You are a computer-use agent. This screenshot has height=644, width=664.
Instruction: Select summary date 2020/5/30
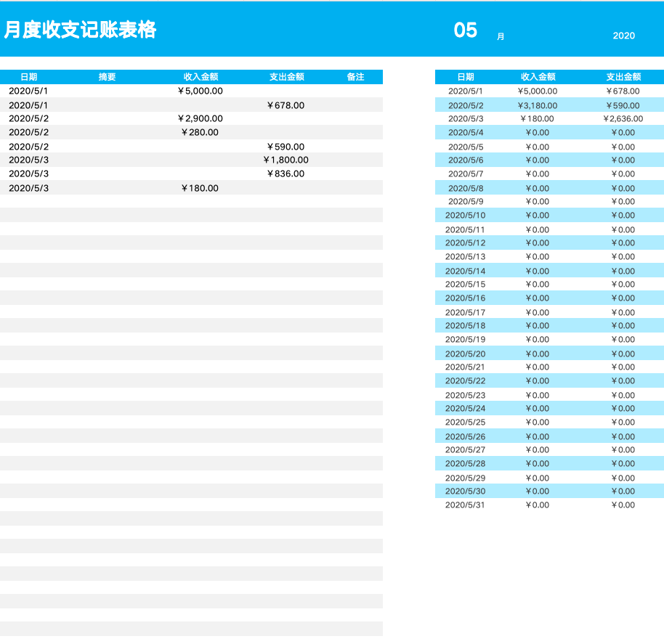[x=466, y=492]
